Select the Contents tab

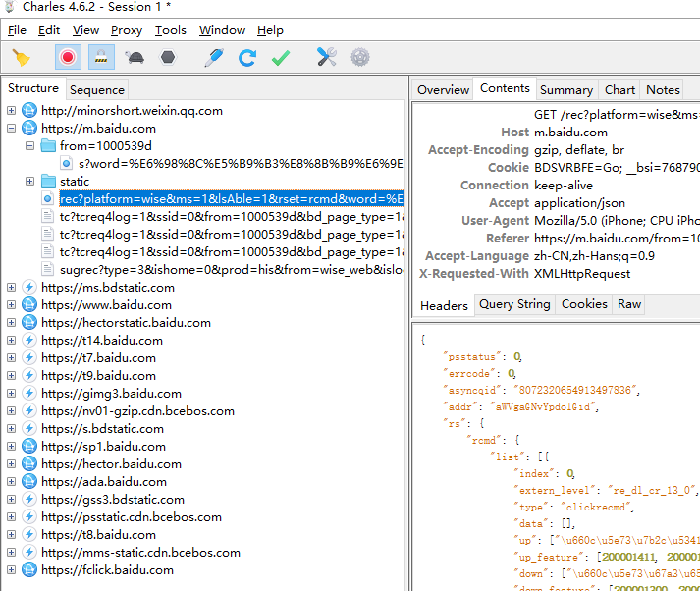coord(505,88)
